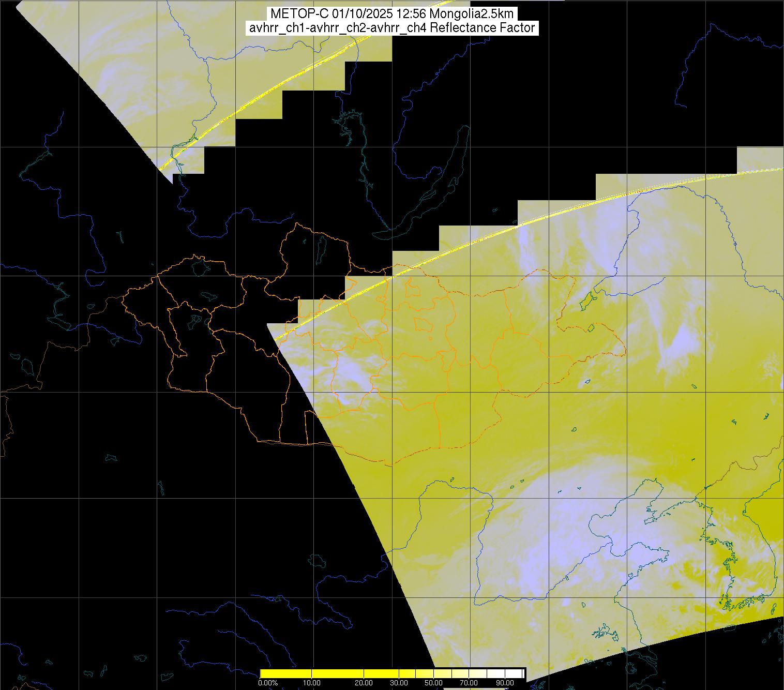The image size is (784, 690).
Task: Click the METOP-C date and time title line
Action: 391,14
